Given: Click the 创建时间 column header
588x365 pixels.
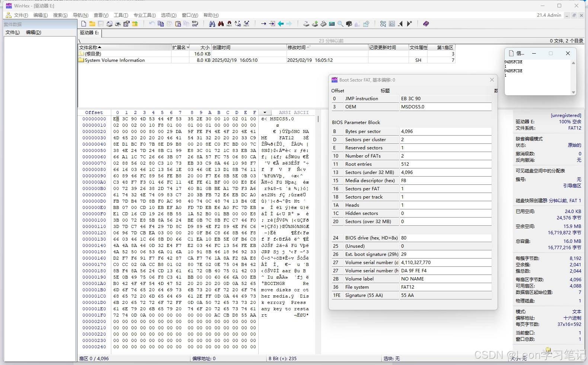Looking at the screenshot, I should (249, 48).
